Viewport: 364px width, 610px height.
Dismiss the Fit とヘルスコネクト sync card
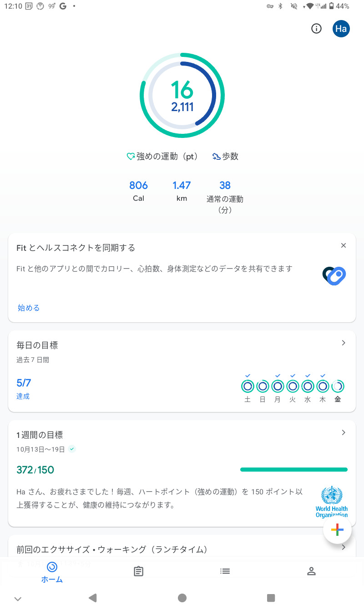(x=344, y=245)
